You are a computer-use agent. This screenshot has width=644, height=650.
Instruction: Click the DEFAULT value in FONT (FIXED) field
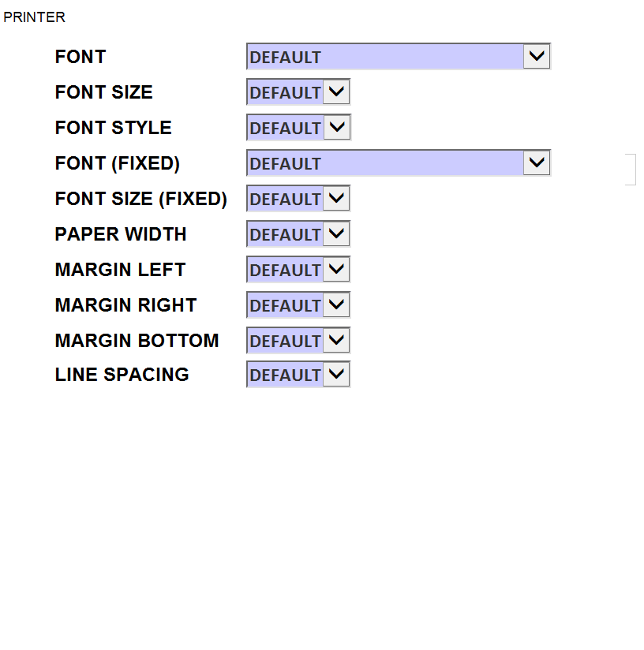[286, 164]
